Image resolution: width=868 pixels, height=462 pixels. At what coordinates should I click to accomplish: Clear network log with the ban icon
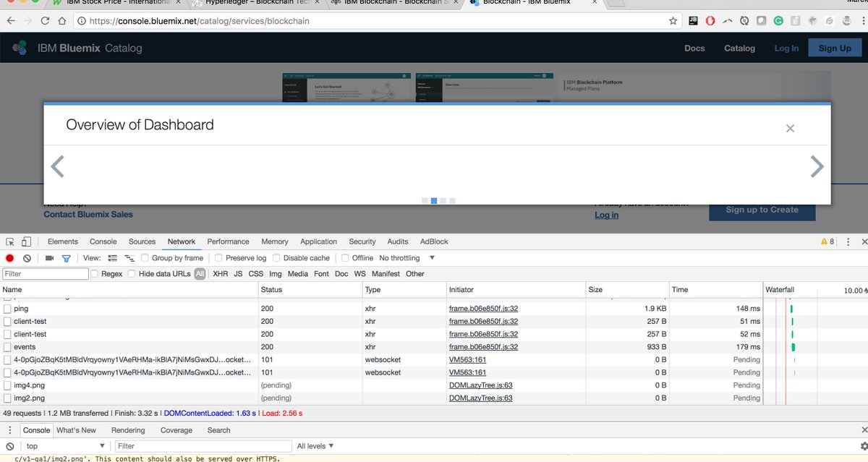coord(27,258)
